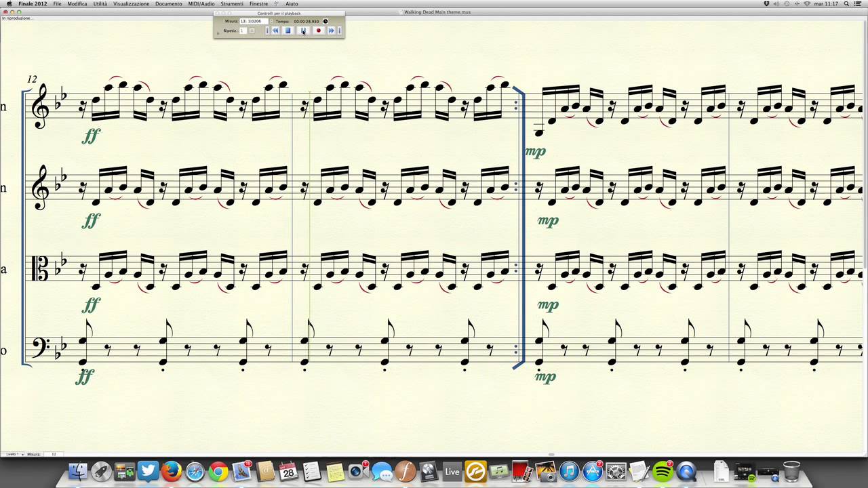Click the Misura field stepper arrows

pyautogui.click(x=271, y=21)
